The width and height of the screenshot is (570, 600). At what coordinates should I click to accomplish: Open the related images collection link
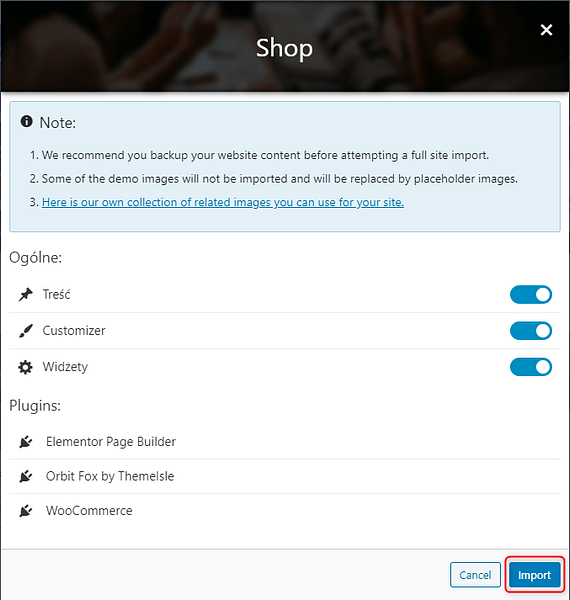point(223,202)
